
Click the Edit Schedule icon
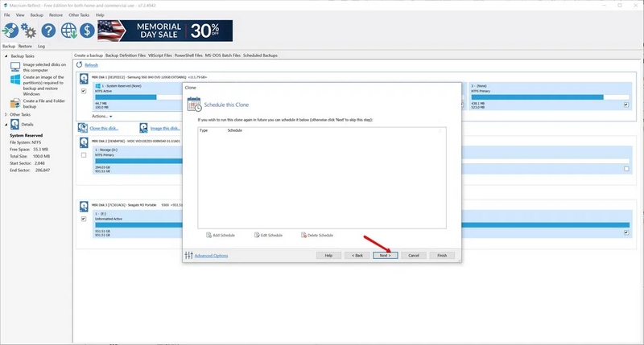coord(257,235)
